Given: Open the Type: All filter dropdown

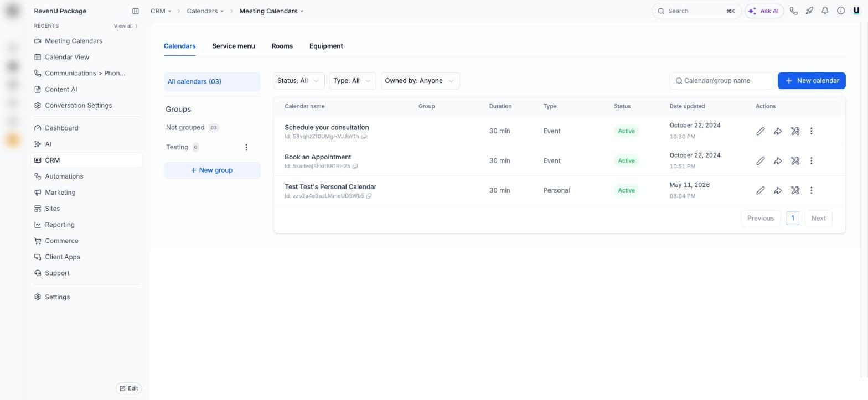Looking at the screenshot, I should (x=353, y=81).
